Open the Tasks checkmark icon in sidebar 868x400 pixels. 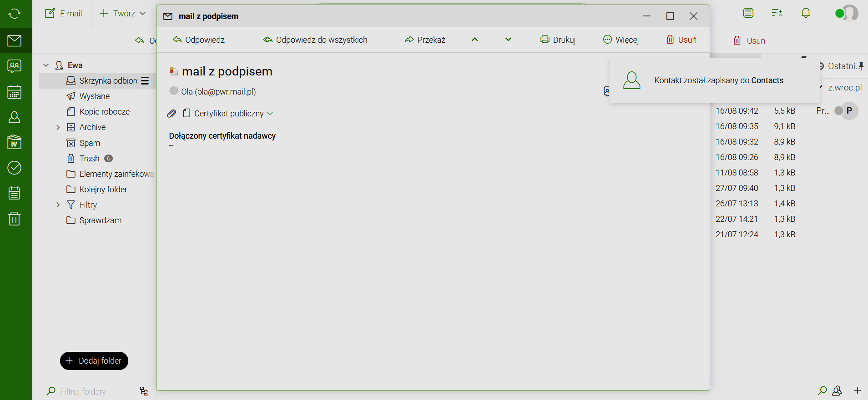15,168
